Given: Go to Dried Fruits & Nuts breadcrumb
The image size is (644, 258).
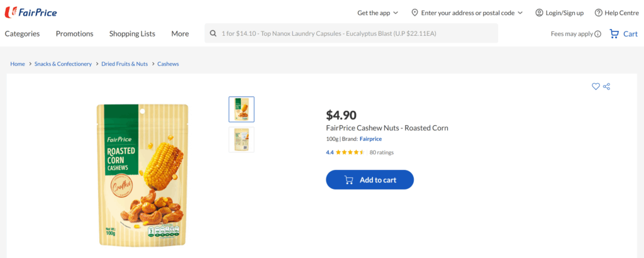Looking at the screenshot, I should (x=125, y=64).
